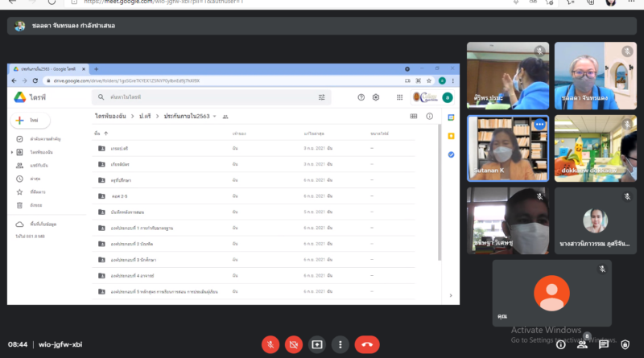Open the in-call chat panel
This screenshot has width=644, height=358.
click(604, 344)
